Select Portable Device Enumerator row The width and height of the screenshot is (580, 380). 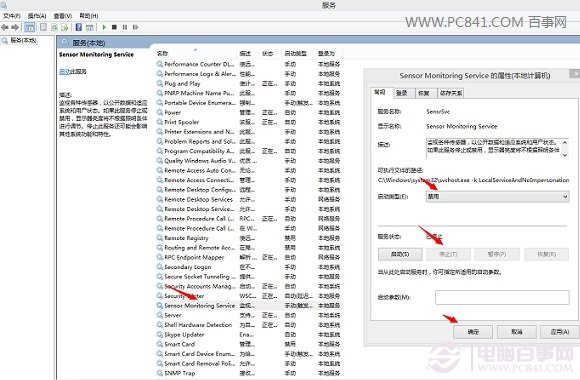pyautogui.click(x=249, y=103)
